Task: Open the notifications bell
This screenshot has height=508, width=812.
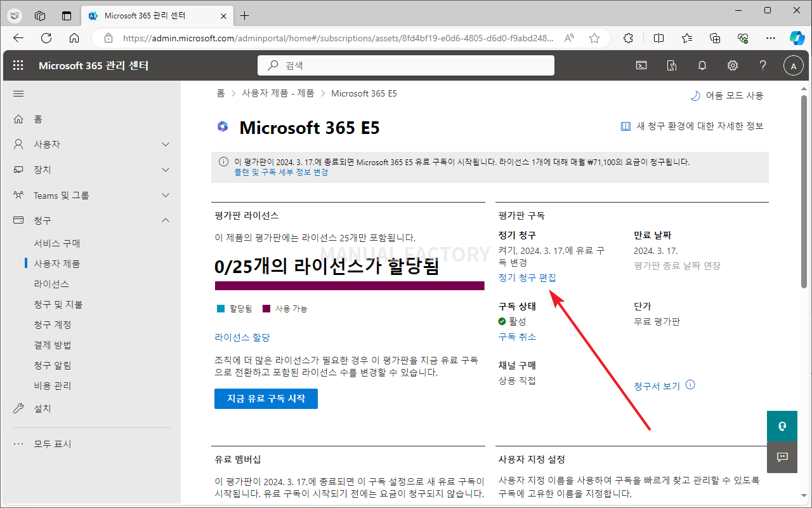Action: [702, 65]
